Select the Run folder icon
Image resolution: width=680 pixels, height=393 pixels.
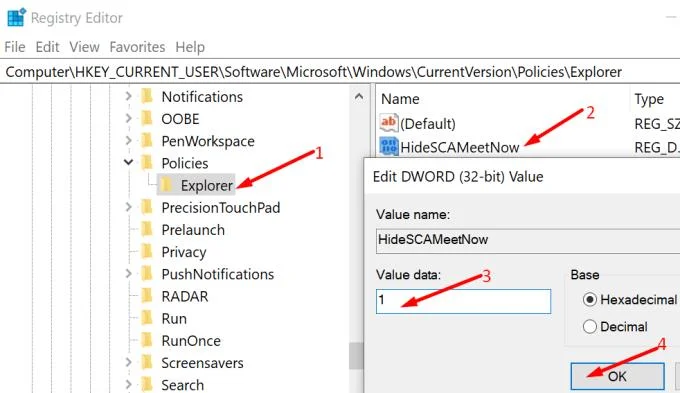[x=147, y=318]
